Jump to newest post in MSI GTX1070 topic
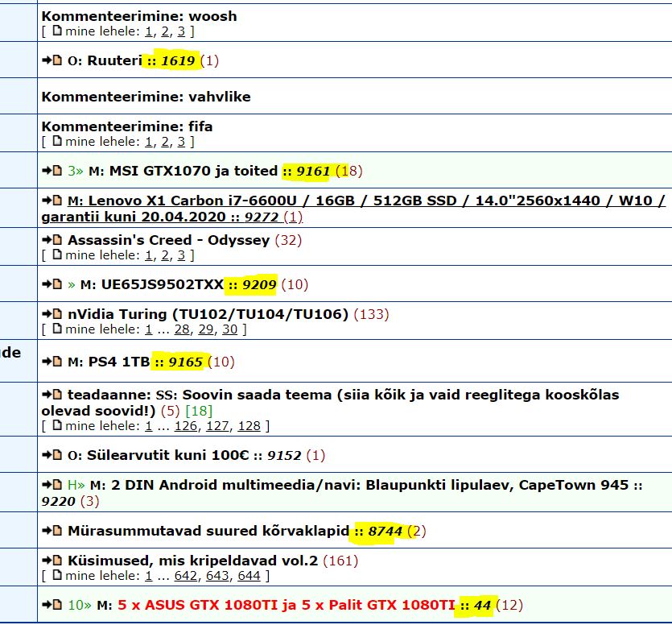The width and height of the screenshot is (672, 625). point(52,171)
